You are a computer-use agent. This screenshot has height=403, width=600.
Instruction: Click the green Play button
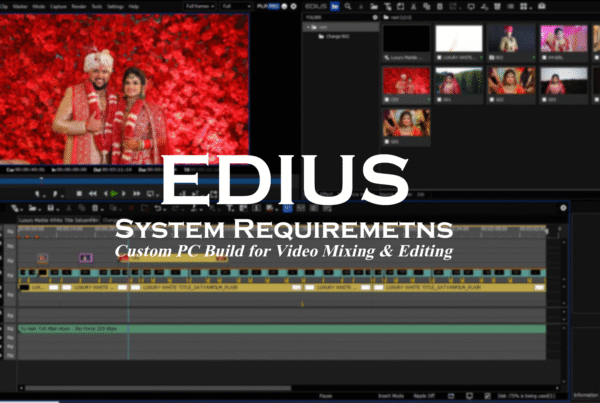pos(114,194)
